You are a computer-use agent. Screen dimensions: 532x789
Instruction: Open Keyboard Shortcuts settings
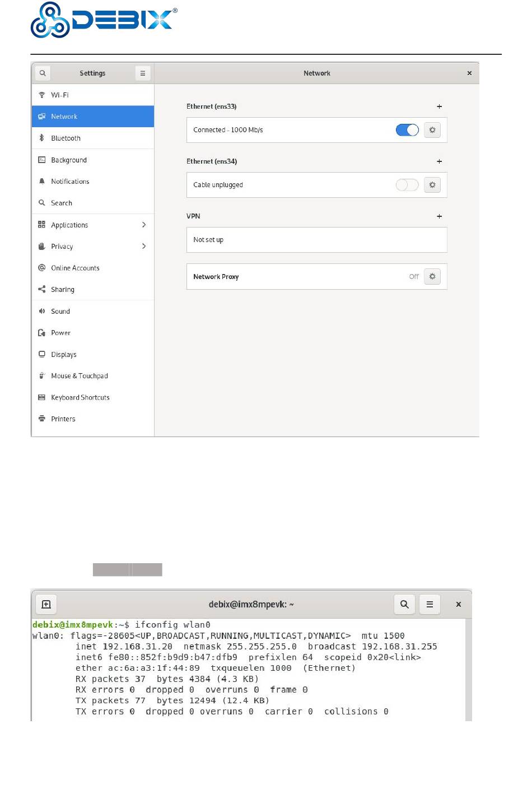tap(93, 397)
